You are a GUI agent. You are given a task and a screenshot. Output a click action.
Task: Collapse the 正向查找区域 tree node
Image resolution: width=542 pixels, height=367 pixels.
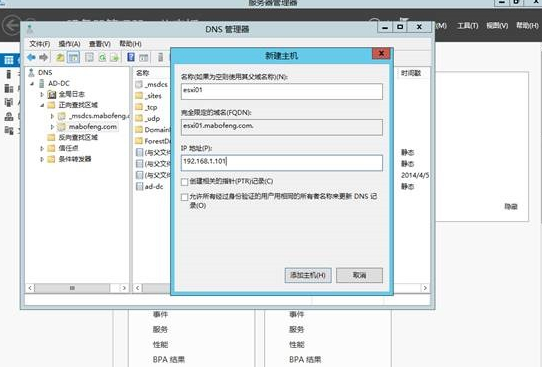click(42, 105)
